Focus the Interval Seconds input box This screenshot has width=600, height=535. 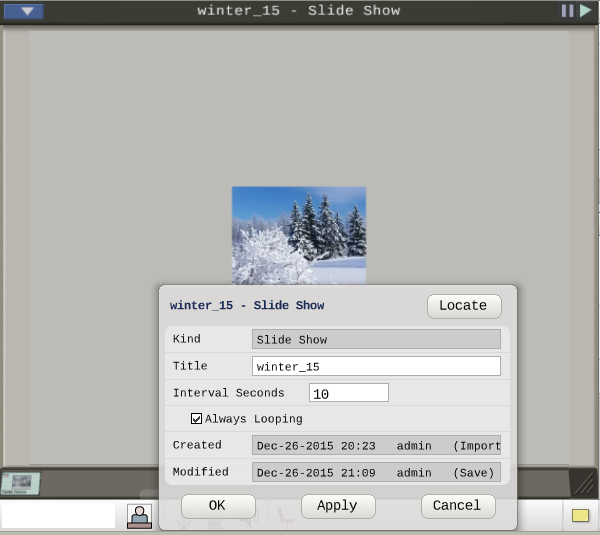(x=349, y=393)
